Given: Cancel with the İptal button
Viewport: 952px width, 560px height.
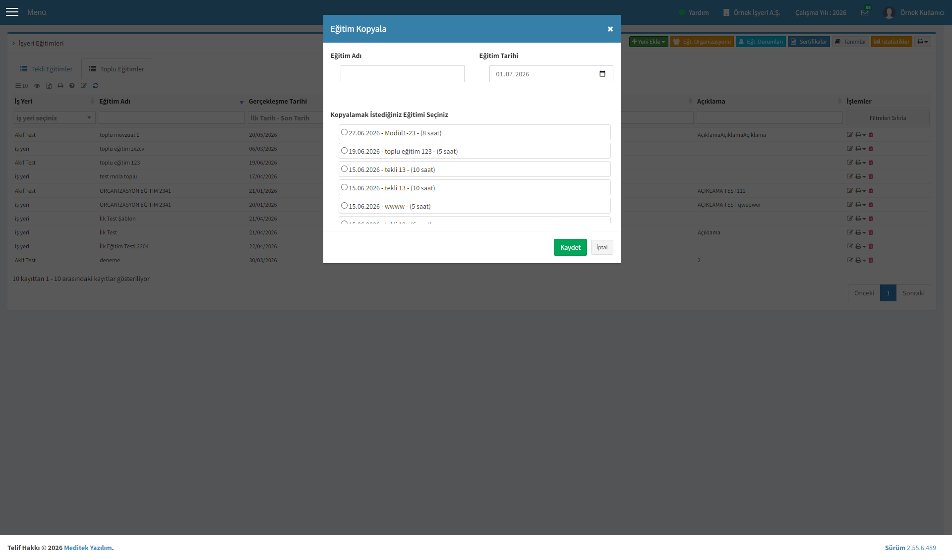Looking at the screenshot, I should (602, 247).
